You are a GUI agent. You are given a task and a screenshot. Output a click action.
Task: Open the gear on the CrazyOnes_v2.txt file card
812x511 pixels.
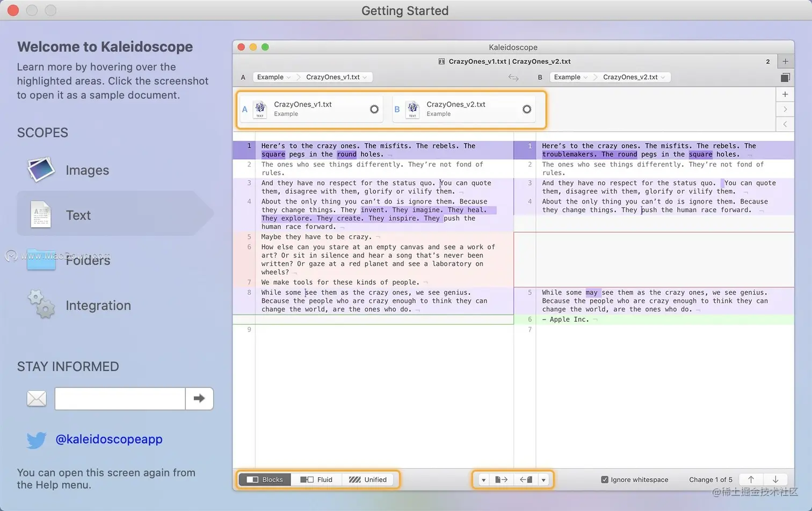[527, 109]
